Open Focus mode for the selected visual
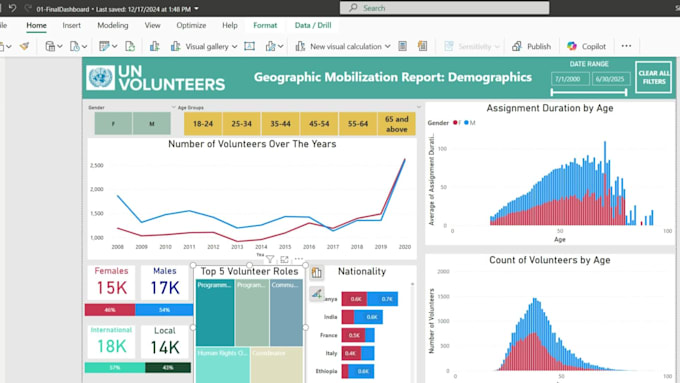The image size is (680, 383). coord(284,259)
